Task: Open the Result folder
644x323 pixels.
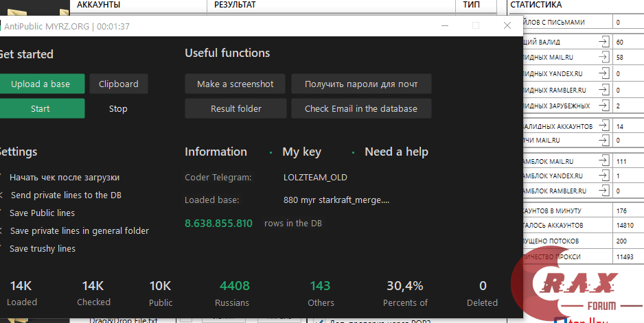Action: pyautogui.click(x=235, y=108)
